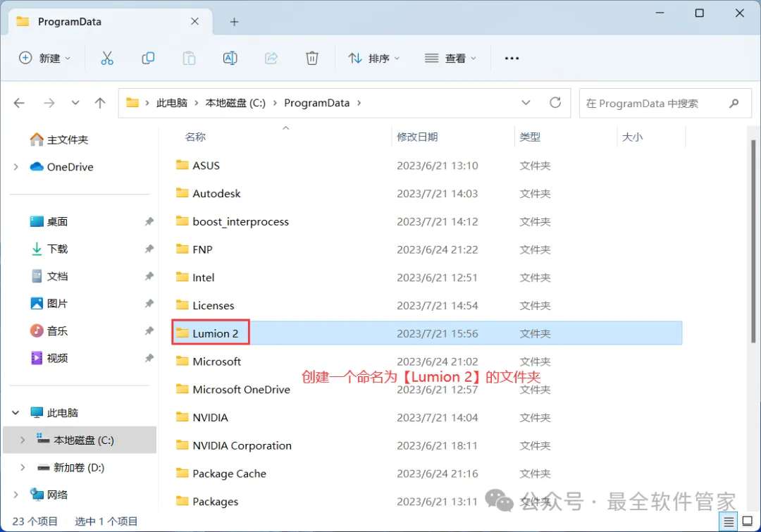Click ProgramData breadcrumb segment
This screenshot has height=532, width=761.
click(317, 103)
